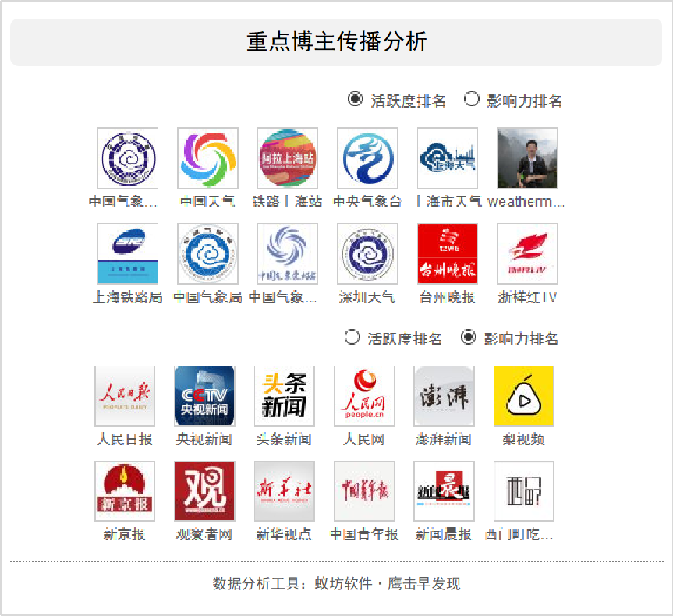
Task: Click the 浙样红TV avatar icon
Action: pos(527,253)
